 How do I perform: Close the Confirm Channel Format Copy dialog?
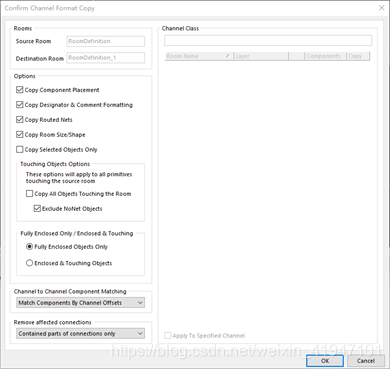[x=382, y=8]
